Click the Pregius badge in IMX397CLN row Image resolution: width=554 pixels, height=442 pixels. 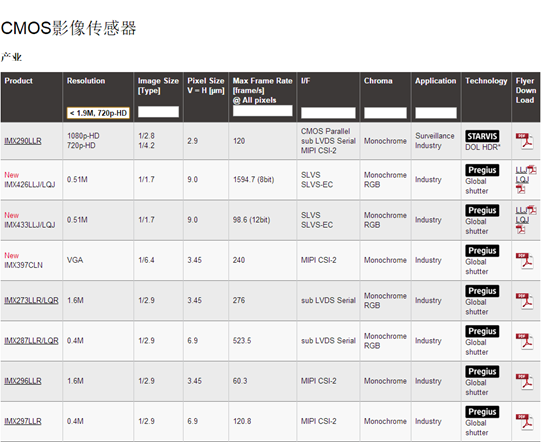482,251
